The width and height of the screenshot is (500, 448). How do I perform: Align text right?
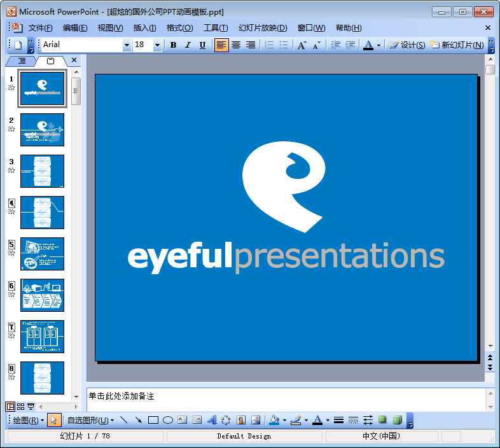251,45
